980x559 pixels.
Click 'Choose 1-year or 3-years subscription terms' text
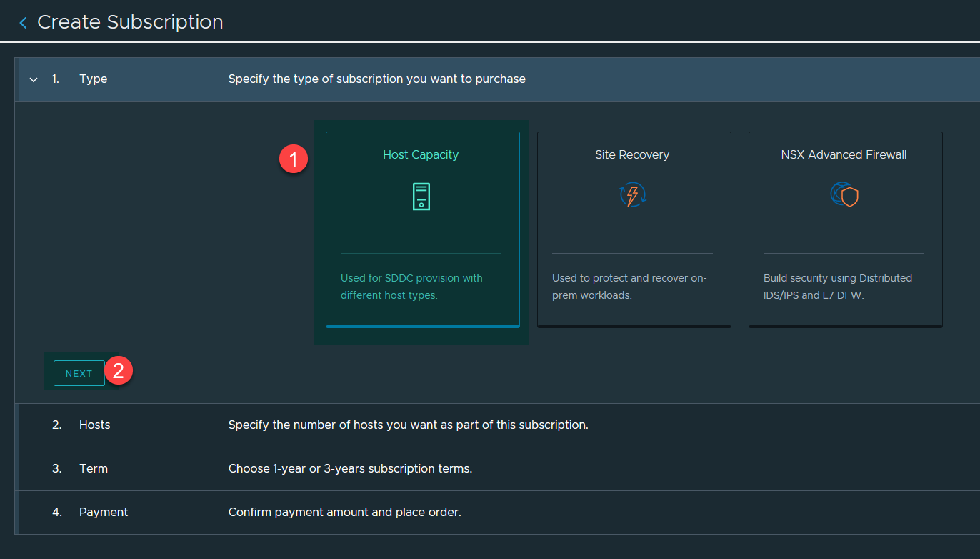pos(350,469)
